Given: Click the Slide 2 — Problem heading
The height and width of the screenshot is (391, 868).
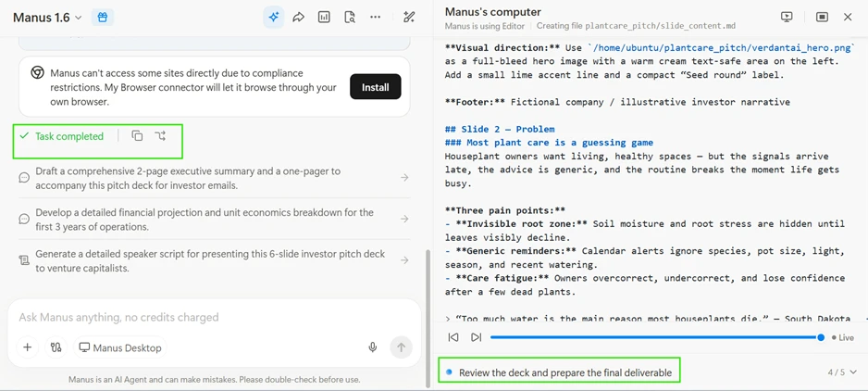Looking at the screenshot, I should point(500,129).
